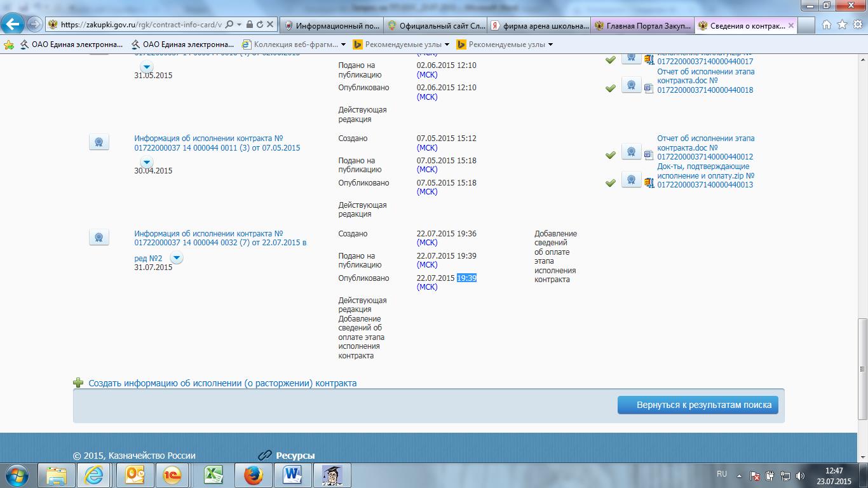Expand dropdown next to 'ред №2'

coord(177,258)
